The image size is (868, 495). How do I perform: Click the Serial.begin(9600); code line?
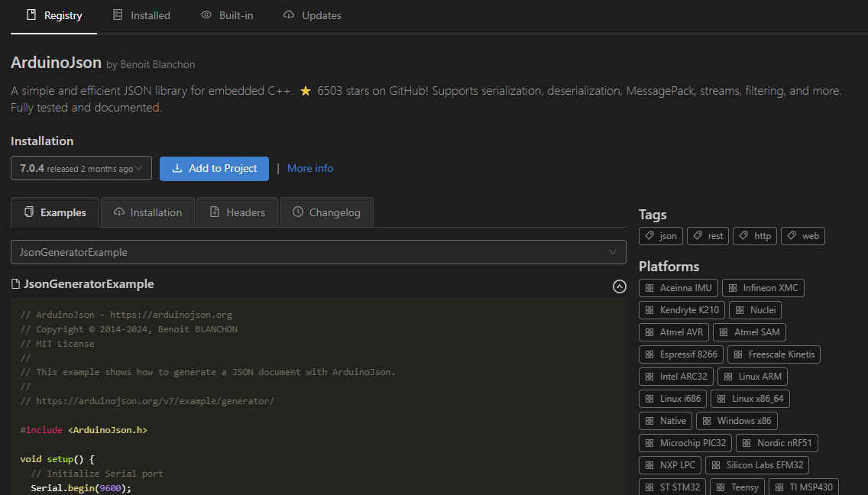(x=81, y=488)
